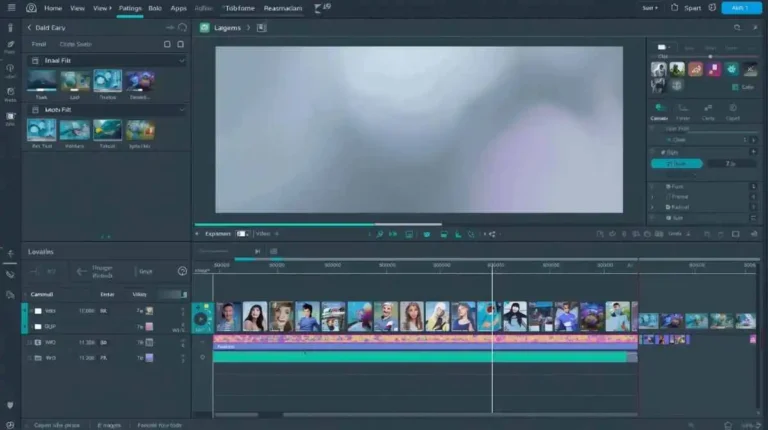Click the back arrow next to Thuger
The height and width of the screenshot is (430, 768).
81,271
